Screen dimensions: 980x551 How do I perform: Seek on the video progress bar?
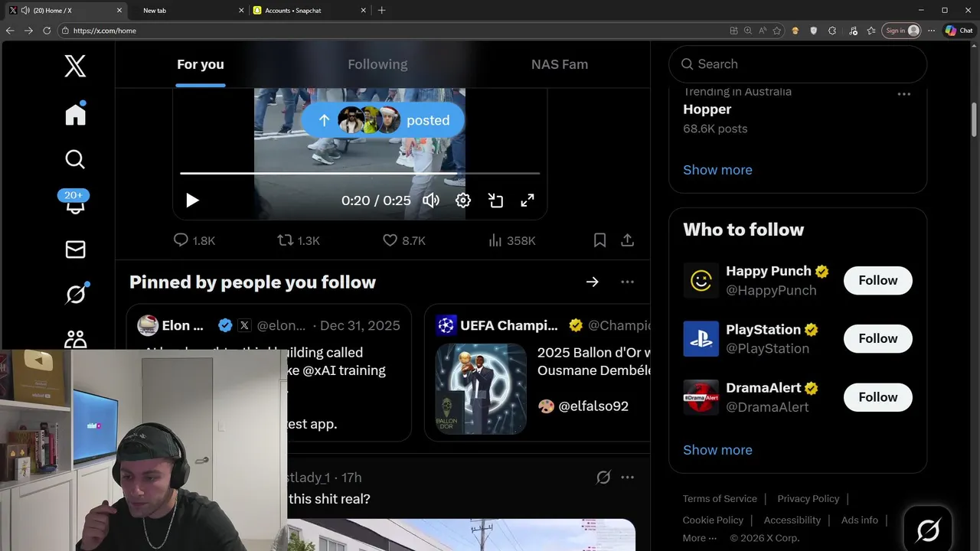tap(360, 174)
